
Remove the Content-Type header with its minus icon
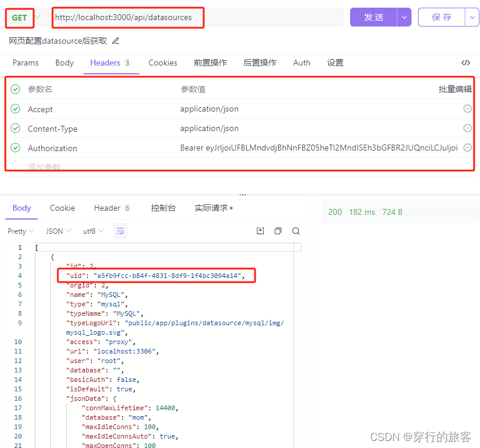tap(467, 128)
